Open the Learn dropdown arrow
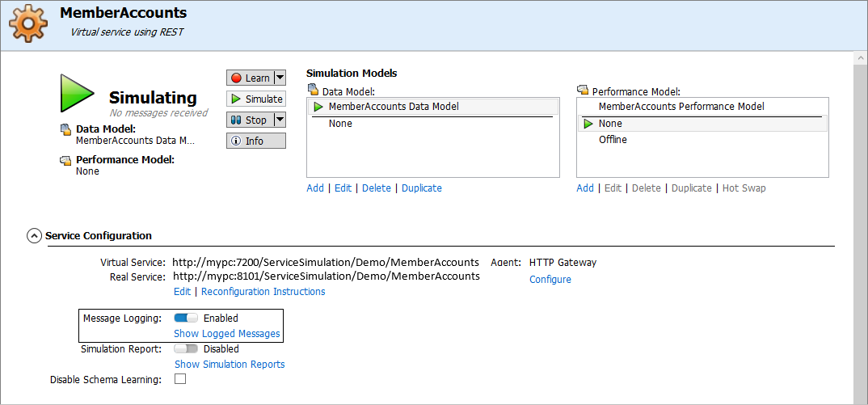The image size is (868, 405). click(280, 78)
